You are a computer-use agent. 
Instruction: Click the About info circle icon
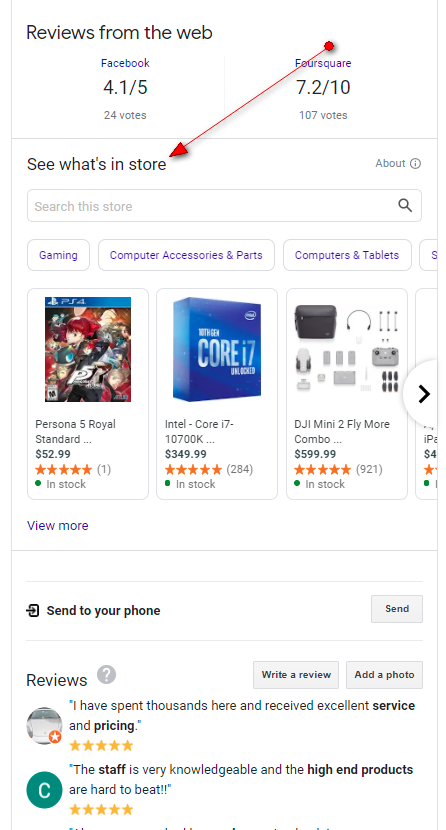click(416, 164)
